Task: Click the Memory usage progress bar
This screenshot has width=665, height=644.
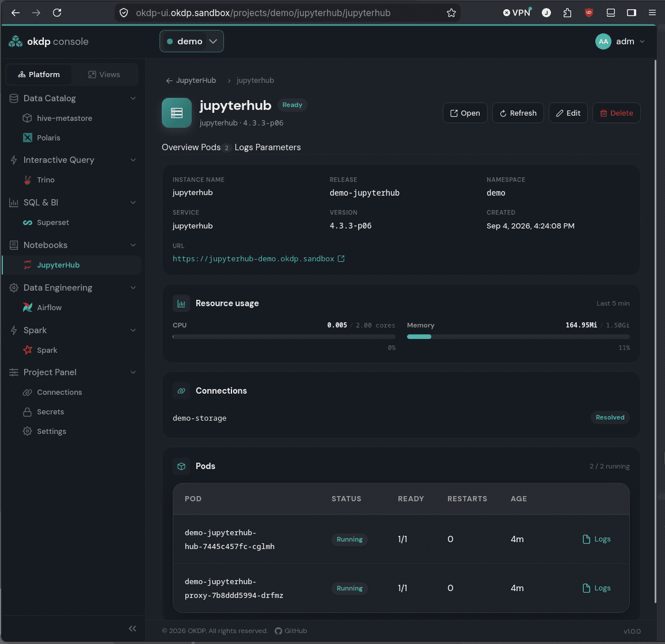Action: [518, 337]
